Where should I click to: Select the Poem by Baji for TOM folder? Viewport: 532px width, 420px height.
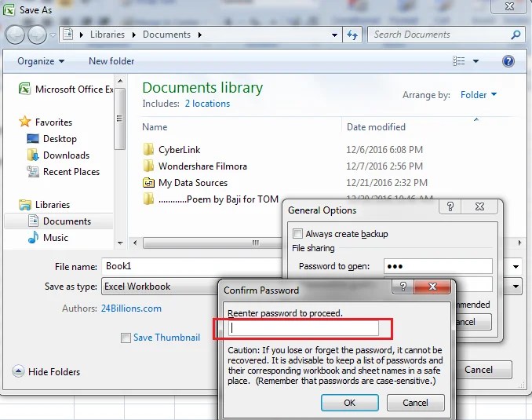211,199
